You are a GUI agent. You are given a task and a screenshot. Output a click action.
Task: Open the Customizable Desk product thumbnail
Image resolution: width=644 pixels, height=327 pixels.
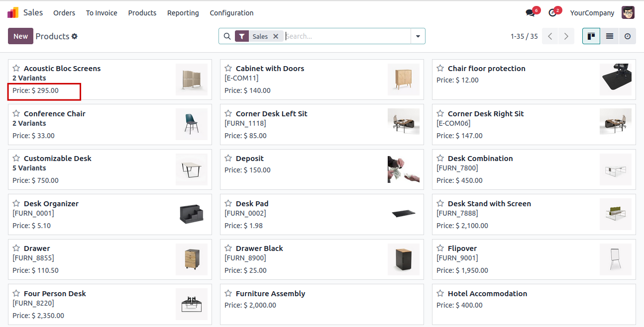tap(192, 169)
